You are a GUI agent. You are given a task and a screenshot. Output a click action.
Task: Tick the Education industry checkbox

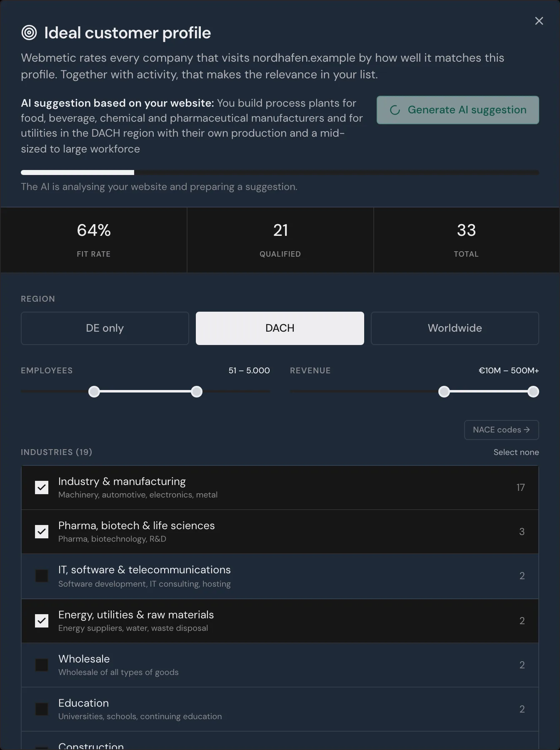[42, 709]
